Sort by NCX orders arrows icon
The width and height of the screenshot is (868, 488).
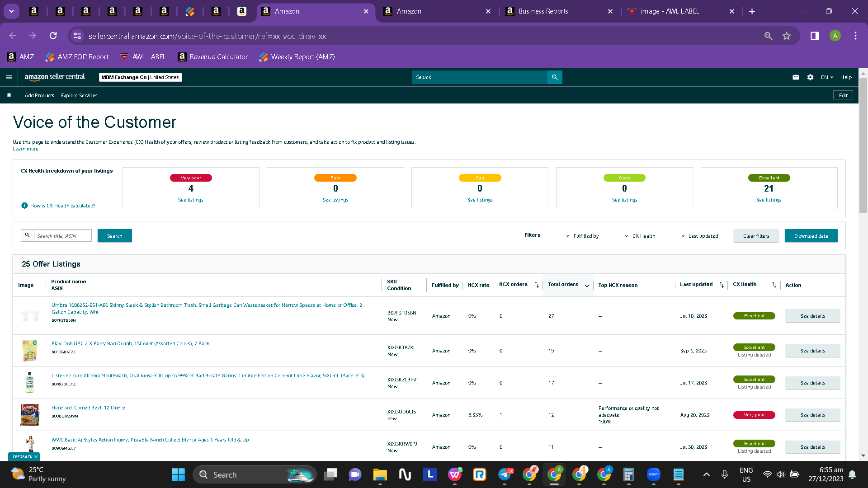coord(537,285)
